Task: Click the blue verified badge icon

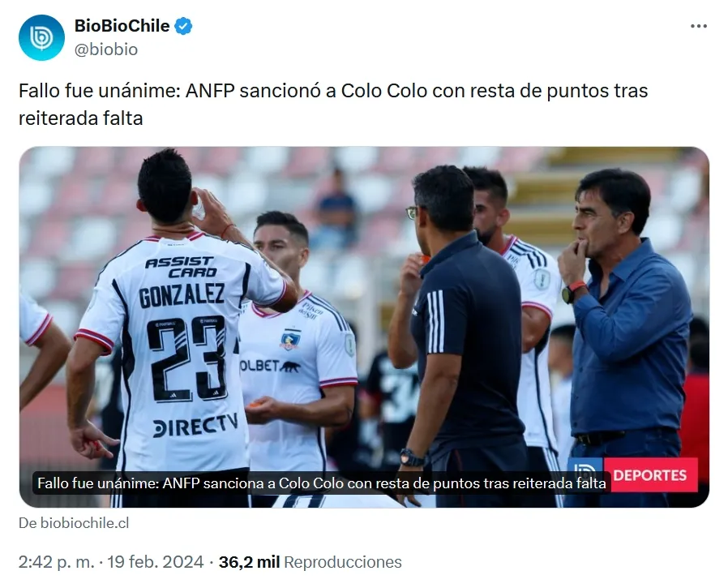Action: click(183, 26)
